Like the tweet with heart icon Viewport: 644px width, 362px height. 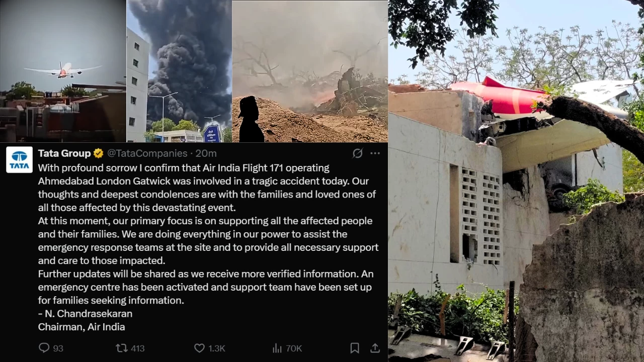tap(199, 348)
